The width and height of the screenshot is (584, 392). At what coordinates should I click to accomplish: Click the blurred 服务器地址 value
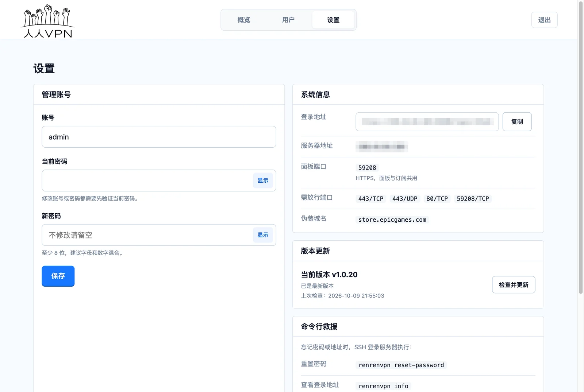pos(382,147)
